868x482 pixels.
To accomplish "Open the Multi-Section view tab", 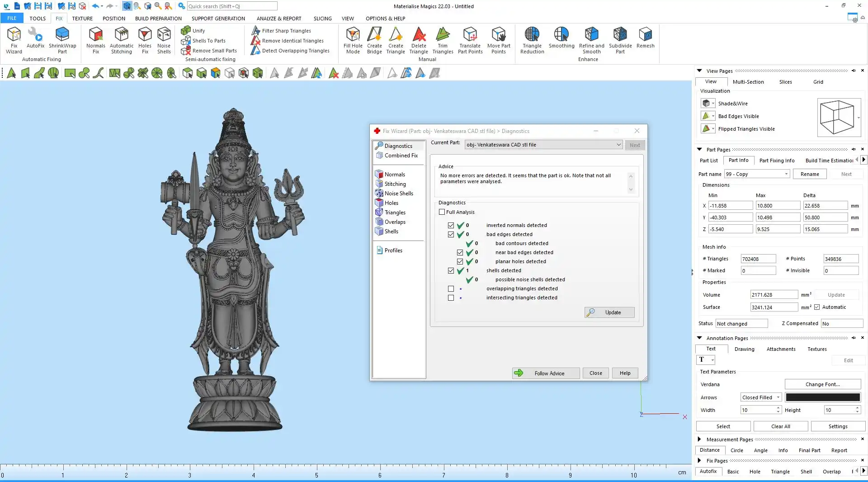I will coord(748,82).
